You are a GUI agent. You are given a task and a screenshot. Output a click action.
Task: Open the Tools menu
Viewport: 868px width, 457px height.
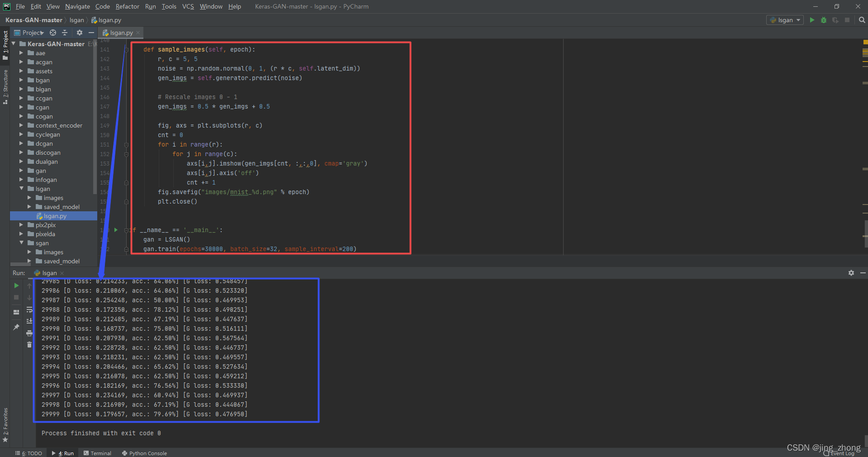(x=169, y=6)
